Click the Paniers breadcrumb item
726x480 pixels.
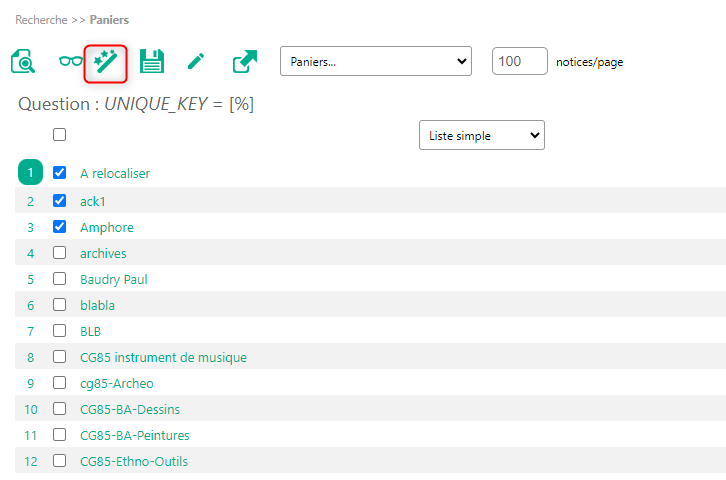click(109, 19)
